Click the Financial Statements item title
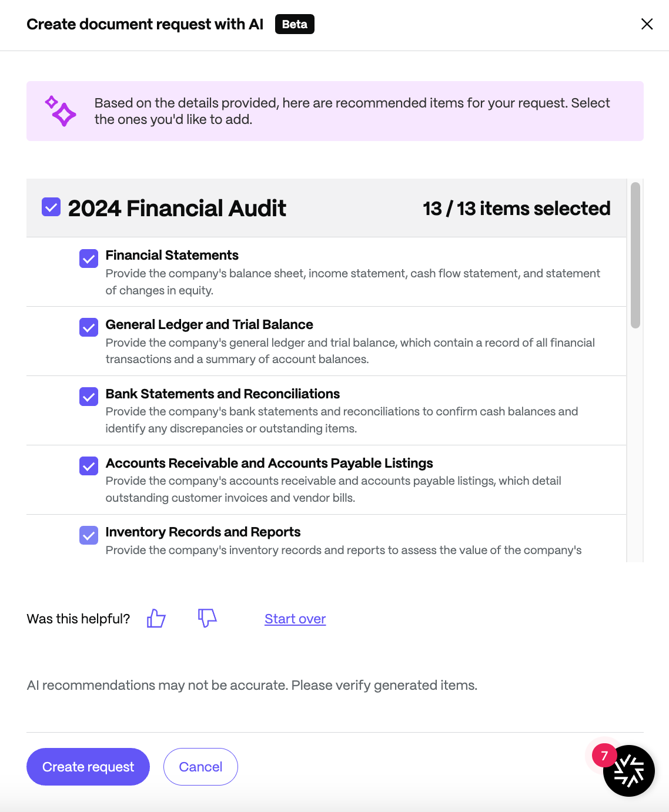This screenshot has height=812, width=669. (x=172, y=255)
